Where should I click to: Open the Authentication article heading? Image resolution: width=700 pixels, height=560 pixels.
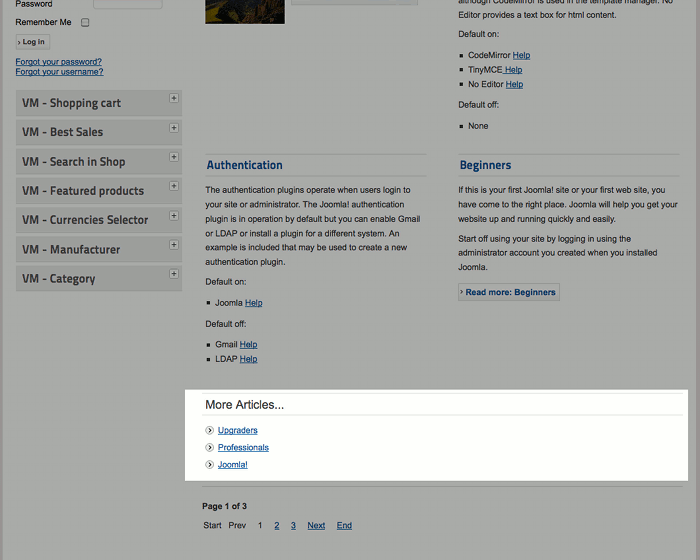click(244, 165)
